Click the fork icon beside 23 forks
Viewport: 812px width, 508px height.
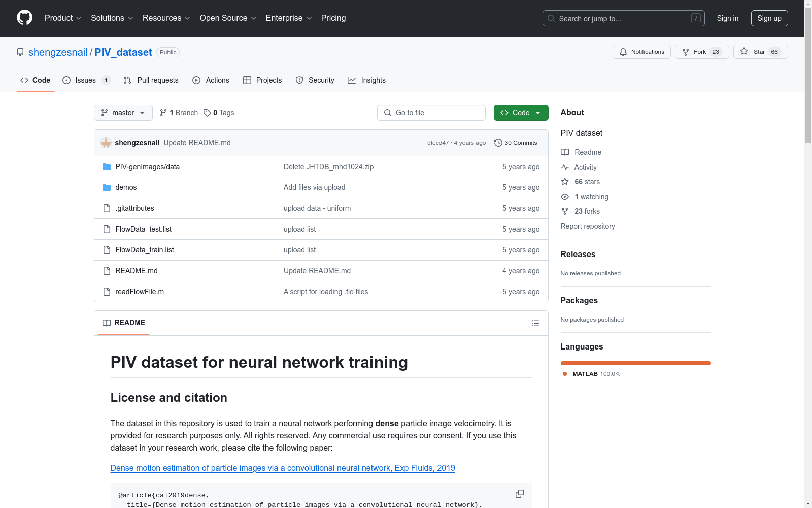click(565, 211)
